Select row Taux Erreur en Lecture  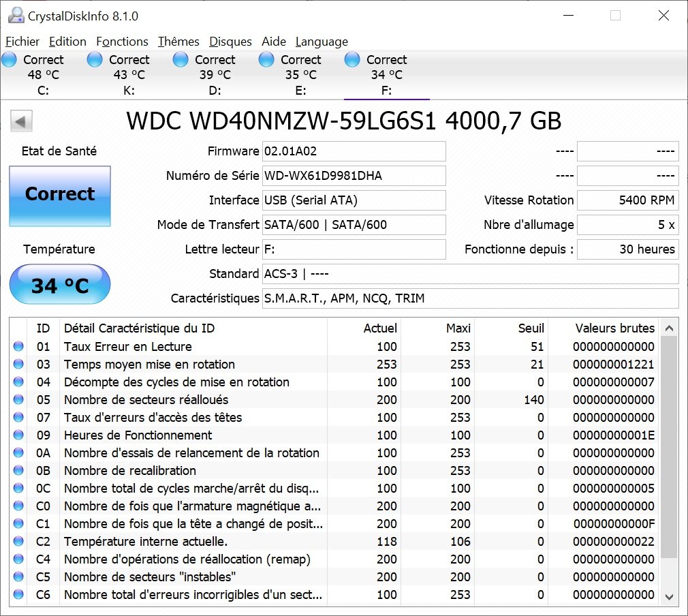(x=334, y=346)
